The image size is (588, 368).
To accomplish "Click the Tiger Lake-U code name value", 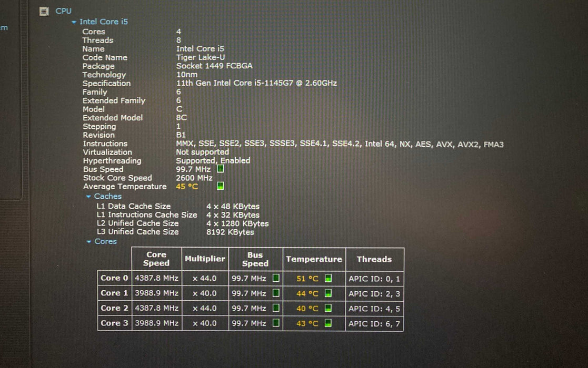I will pyautogui.click(x=200, y=57).
